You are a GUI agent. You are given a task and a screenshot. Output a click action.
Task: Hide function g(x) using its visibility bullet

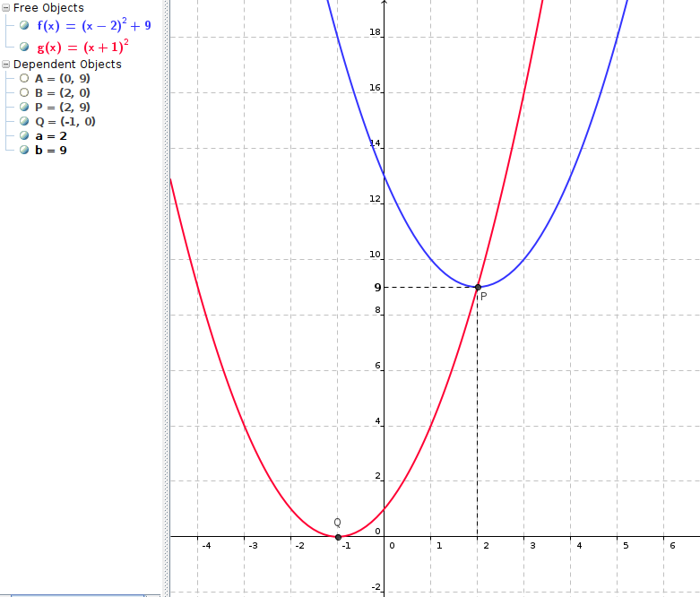pos(24,45)
